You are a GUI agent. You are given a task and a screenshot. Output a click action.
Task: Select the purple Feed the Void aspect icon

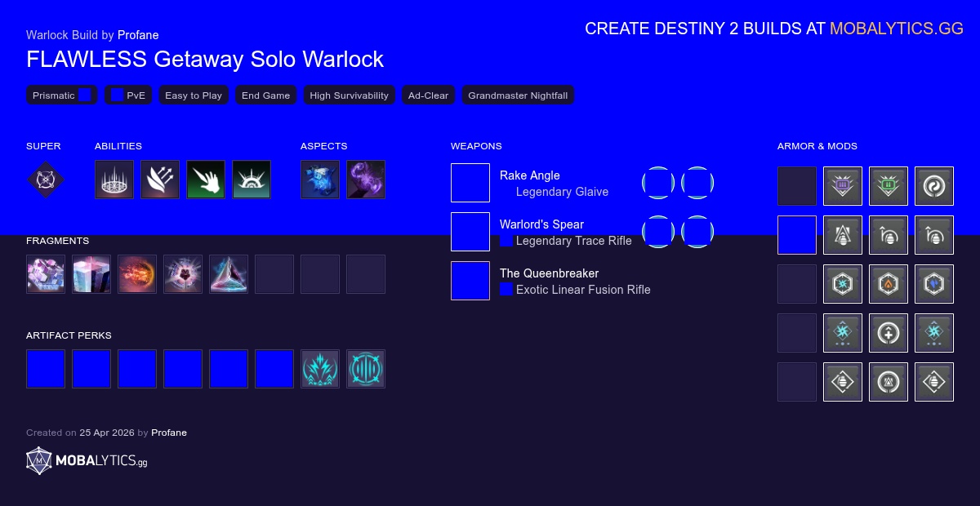click(365, 180)
